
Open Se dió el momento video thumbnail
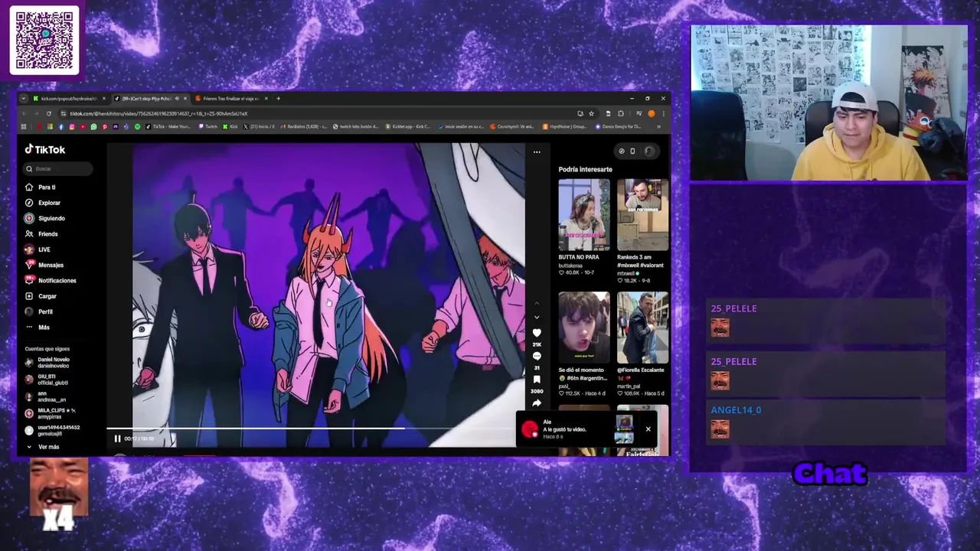(584, 328)
